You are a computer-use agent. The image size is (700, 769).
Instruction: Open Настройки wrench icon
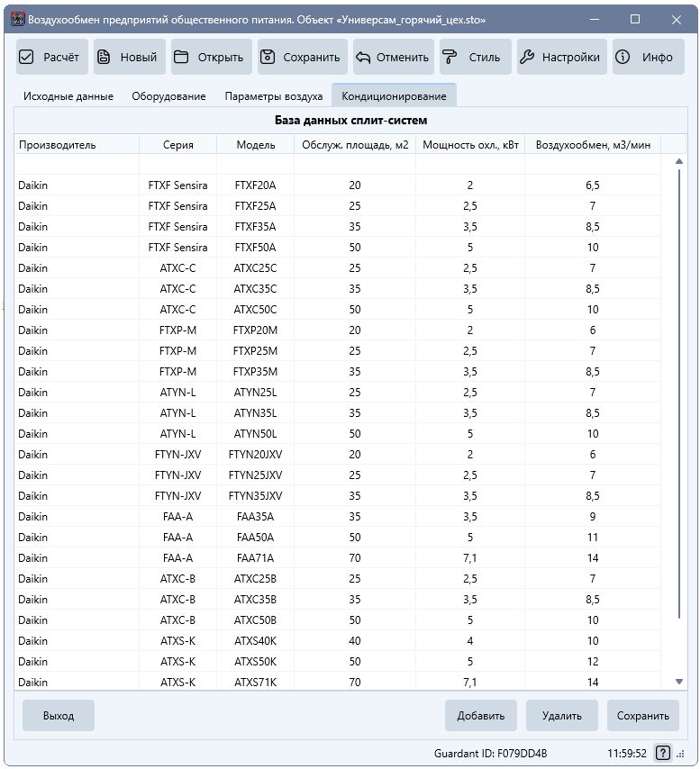[x=527, y=57]
